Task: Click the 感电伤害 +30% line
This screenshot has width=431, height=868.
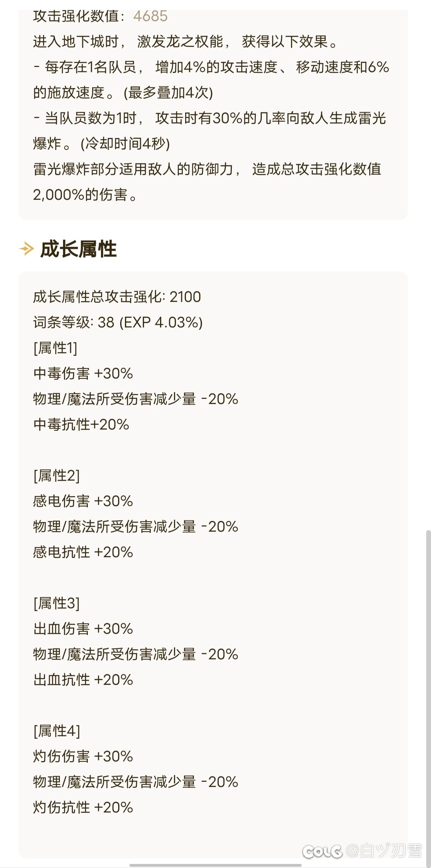Action: [x=83, y=501]
